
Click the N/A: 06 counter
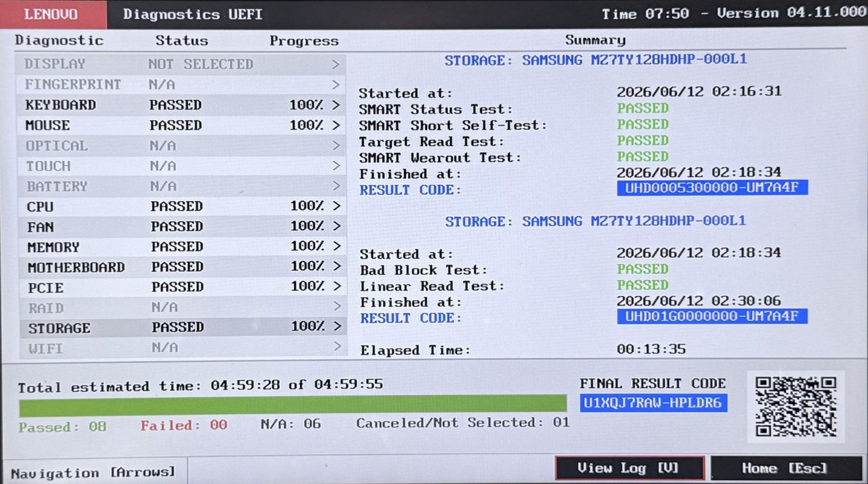[291, 424]
